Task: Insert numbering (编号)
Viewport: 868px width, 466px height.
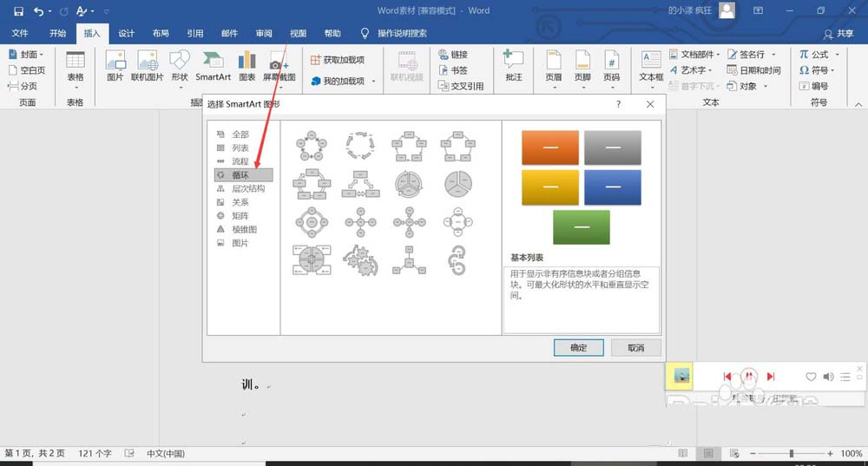Action: pos(814,86)
